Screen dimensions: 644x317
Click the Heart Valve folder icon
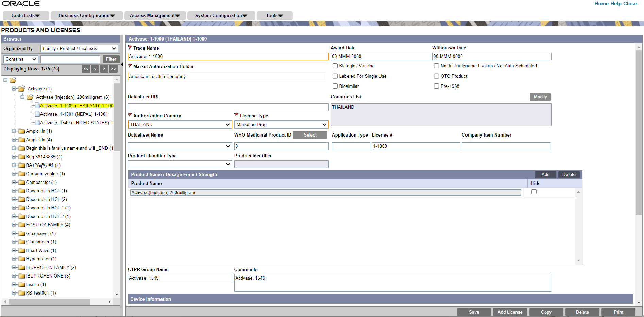pos(22,250)
